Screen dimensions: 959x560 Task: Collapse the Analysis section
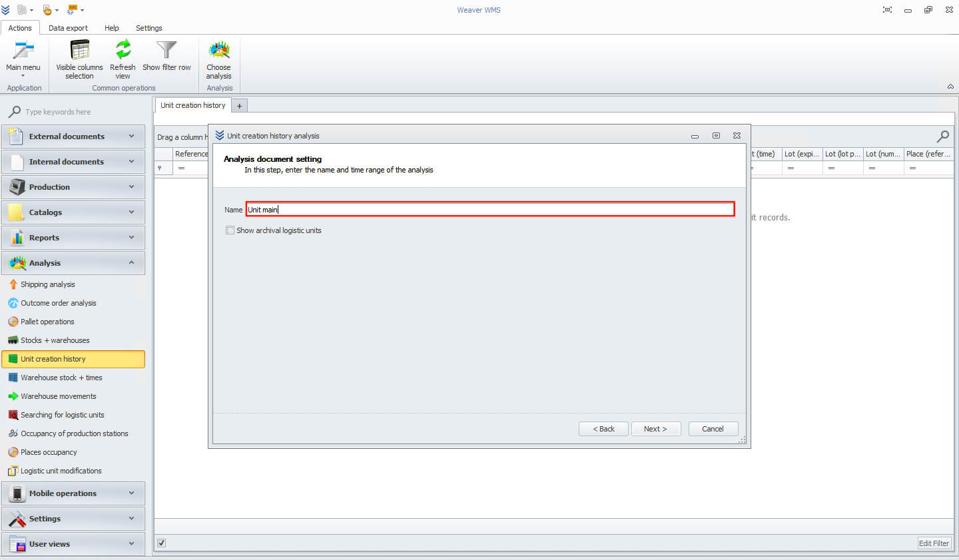click(73, 263)
